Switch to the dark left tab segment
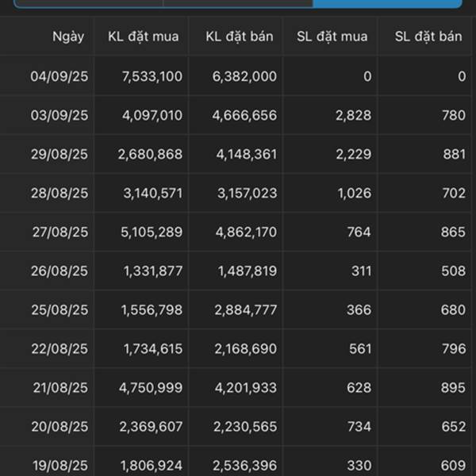Screen dimensions: 476x476 coord(89,4)
